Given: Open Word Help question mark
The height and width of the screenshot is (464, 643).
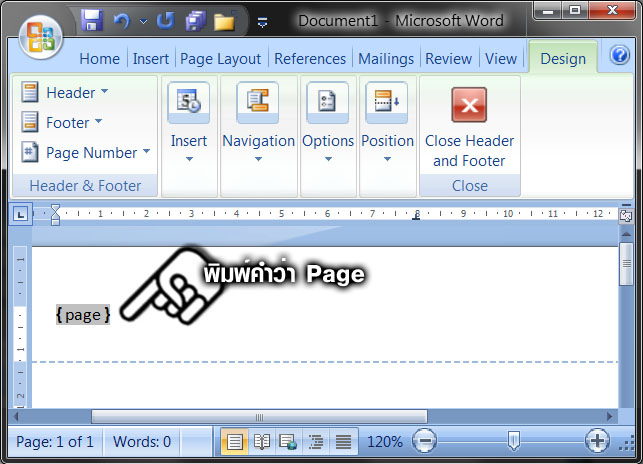Looking at the screenshot, I should [x=620, y=55].
